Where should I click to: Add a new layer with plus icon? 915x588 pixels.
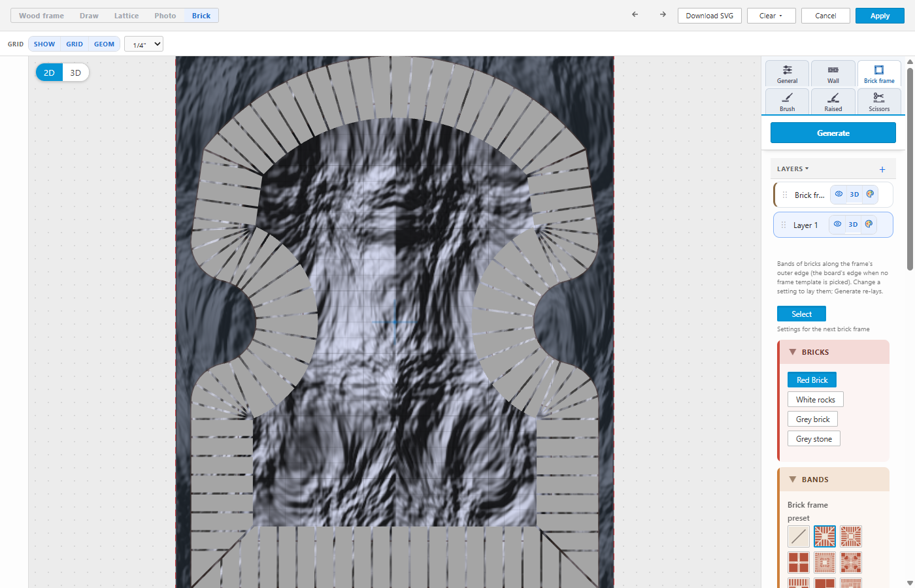pyautogui.click(x=882, y=169)
